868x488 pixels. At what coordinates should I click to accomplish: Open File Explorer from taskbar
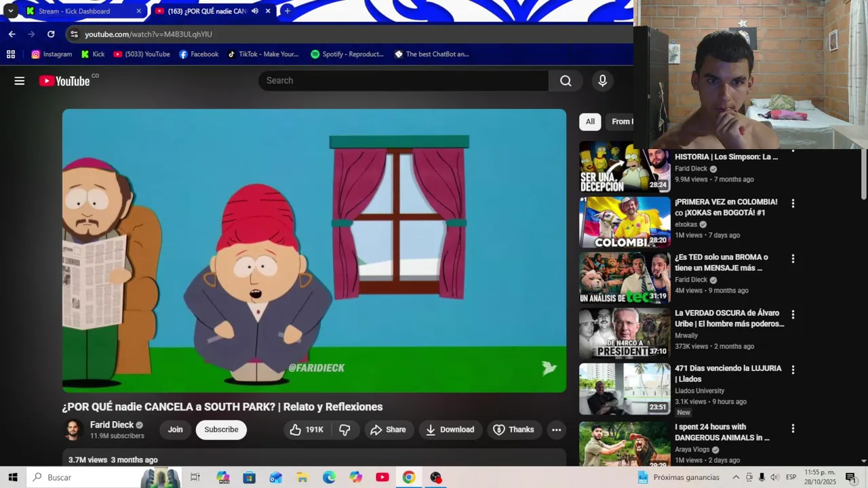click(x=302, y=477)
